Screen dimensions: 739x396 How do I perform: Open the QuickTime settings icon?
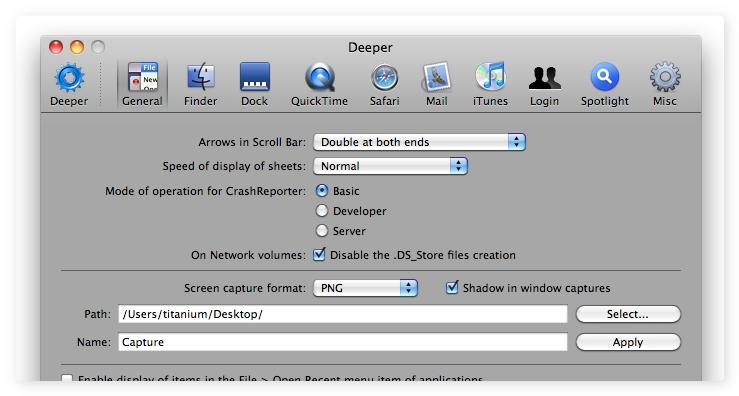click(320, 77)
